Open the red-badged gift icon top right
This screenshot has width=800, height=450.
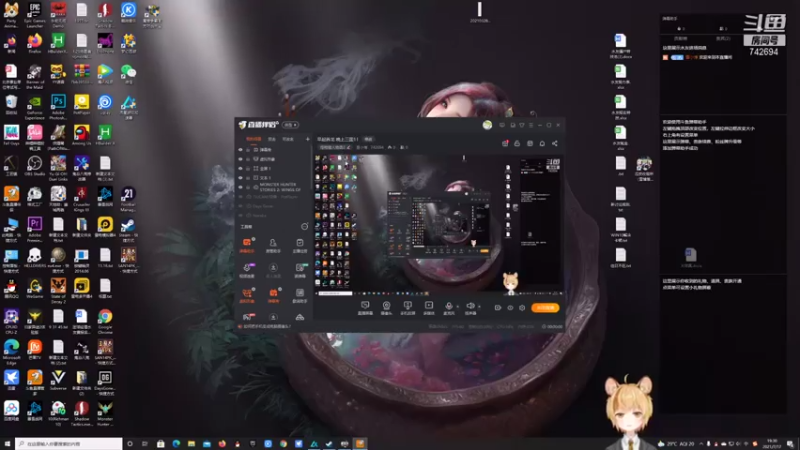coord(505,143)
